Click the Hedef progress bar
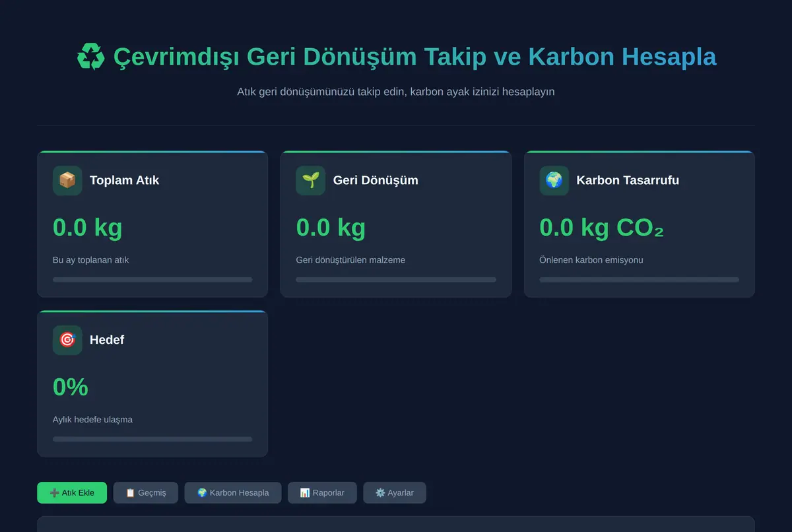This screenshot has height=532, width=792. click(x=152, y=440)
